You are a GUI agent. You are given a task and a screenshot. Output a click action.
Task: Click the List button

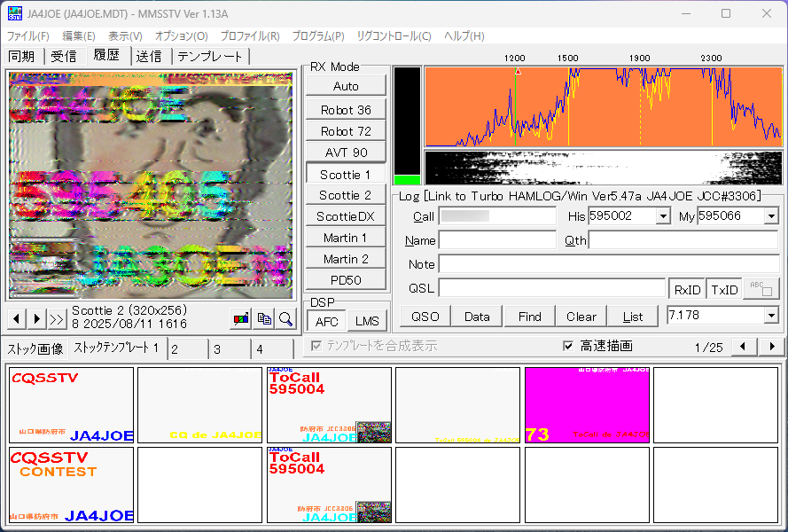click(633, 317)
